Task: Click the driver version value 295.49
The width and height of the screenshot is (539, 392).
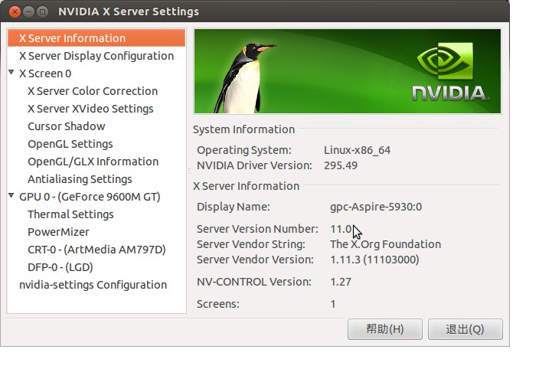Action: tap(340, 165)
